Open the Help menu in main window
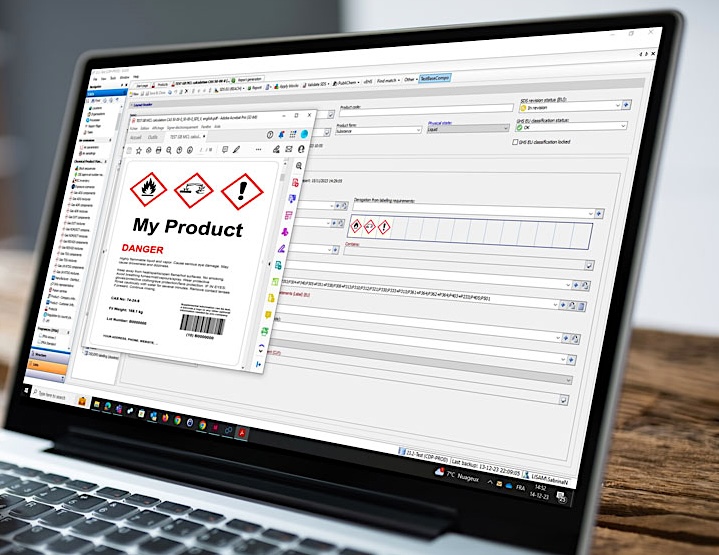Screen dimensions: 719x555 [136, 77]
